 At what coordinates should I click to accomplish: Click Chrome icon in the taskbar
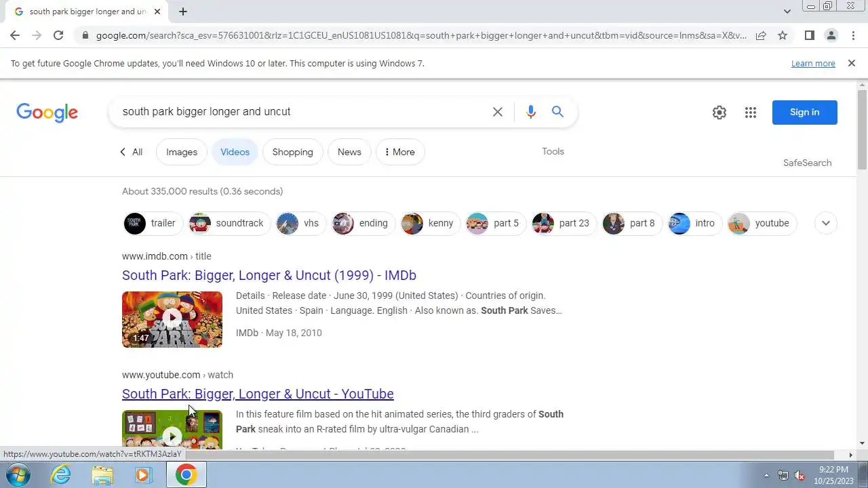point(186,475)
